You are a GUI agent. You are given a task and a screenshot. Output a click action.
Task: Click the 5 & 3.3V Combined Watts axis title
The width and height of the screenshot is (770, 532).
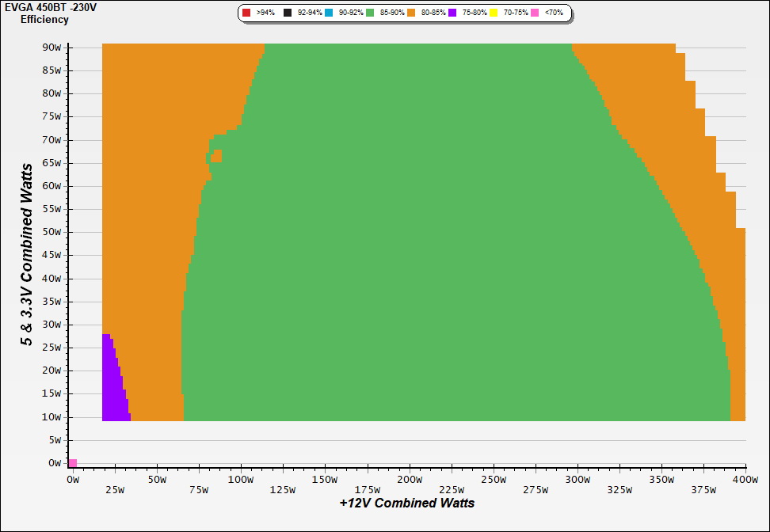click(x=27, y=255)
